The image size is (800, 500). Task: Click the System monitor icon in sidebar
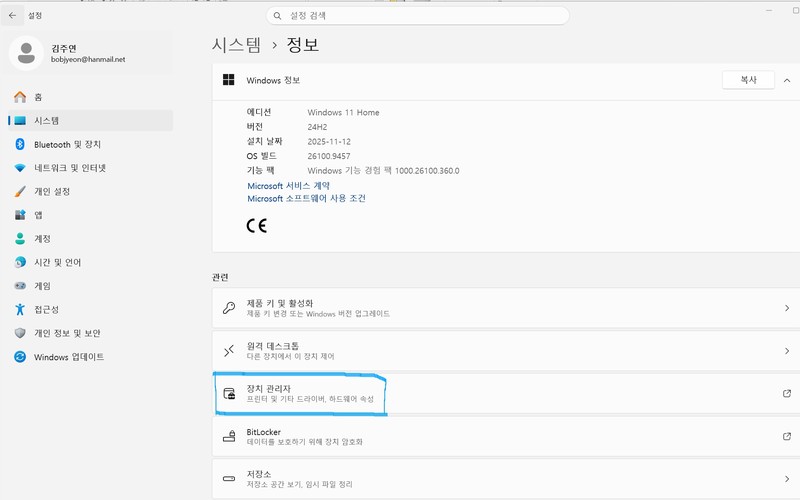20,121
